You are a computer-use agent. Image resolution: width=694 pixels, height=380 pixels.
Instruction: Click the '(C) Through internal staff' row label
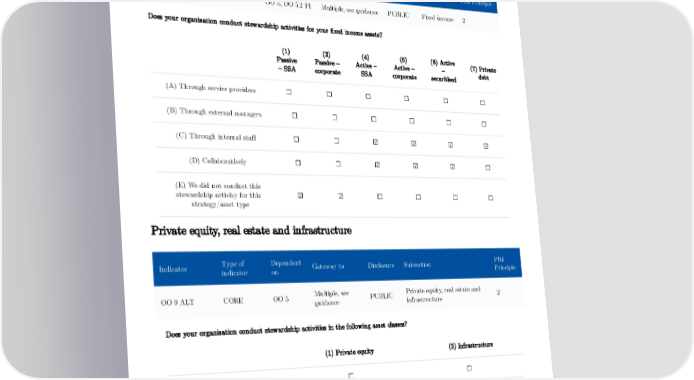point(216,137)
